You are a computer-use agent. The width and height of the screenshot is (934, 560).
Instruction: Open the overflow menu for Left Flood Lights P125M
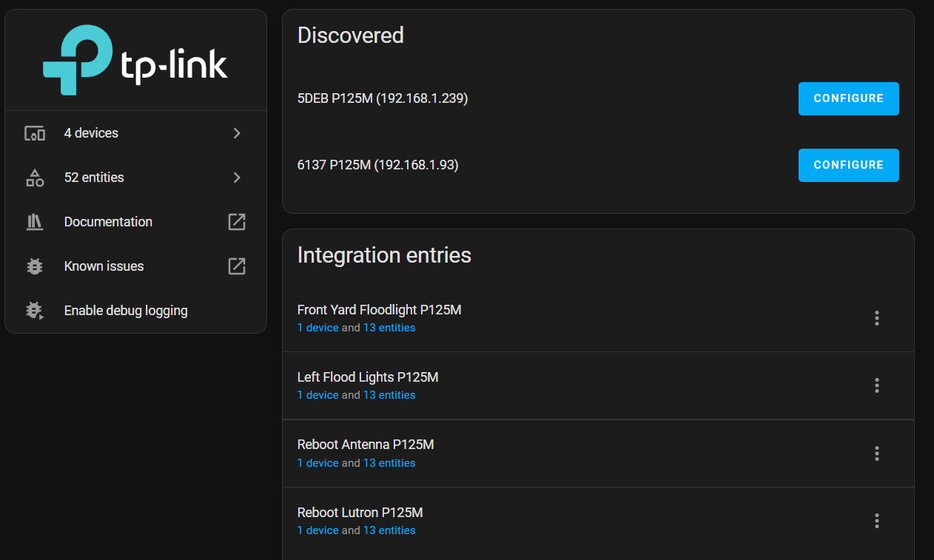[876, 385]
